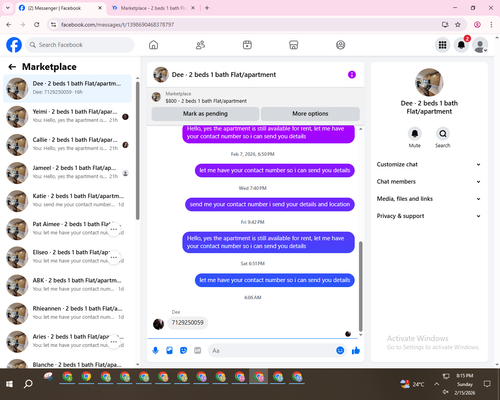Open options menu for Aries chat
Image resolution: width=500 pixels, height=400 pixels.
coord(114,342)
